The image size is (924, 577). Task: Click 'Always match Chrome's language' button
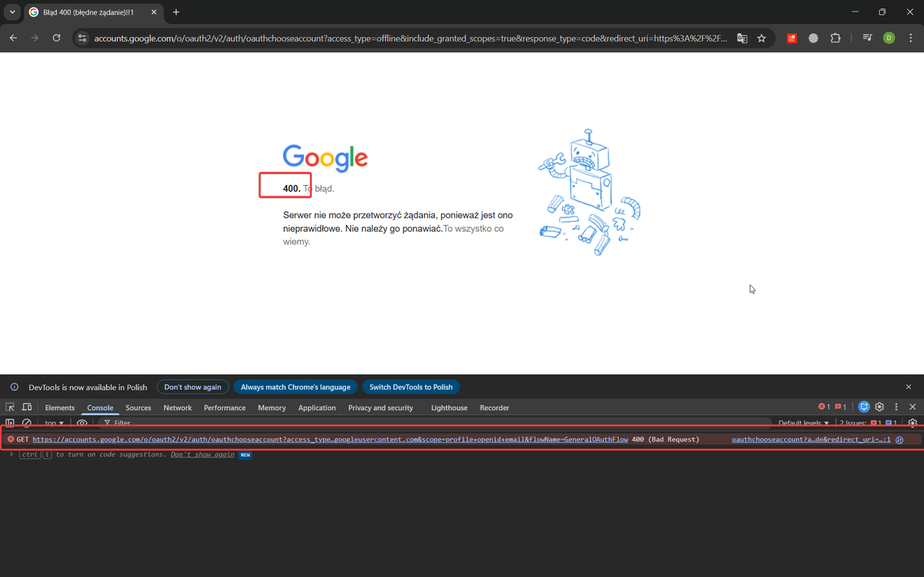(296, 387)
